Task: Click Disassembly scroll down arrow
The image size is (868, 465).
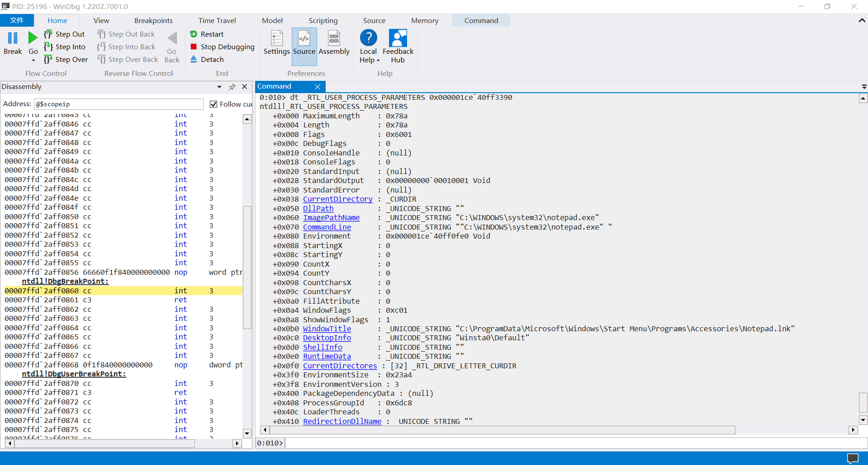Action: pos(247,433)
